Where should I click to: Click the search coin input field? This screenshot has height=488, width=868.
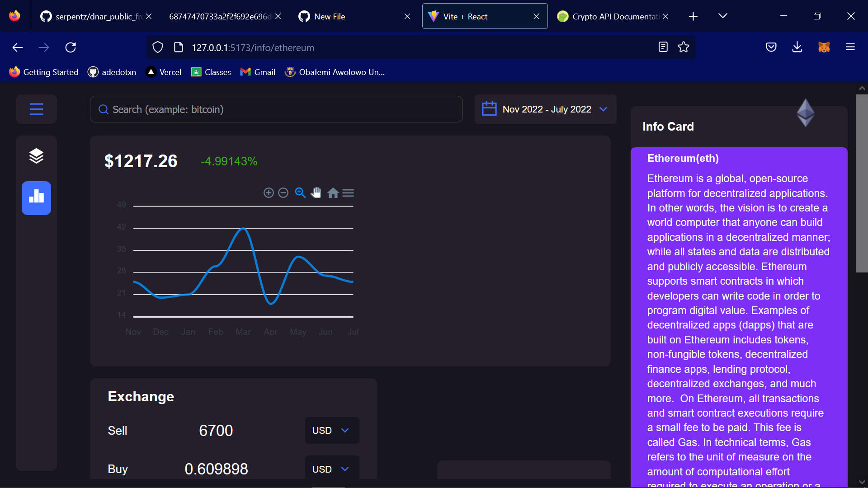click(276, 109)
